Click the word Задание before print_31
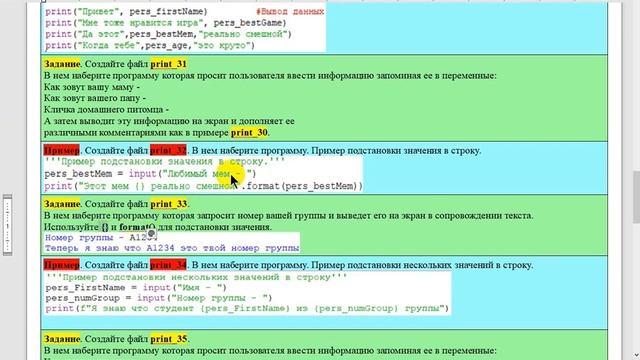 coord(62,64)
